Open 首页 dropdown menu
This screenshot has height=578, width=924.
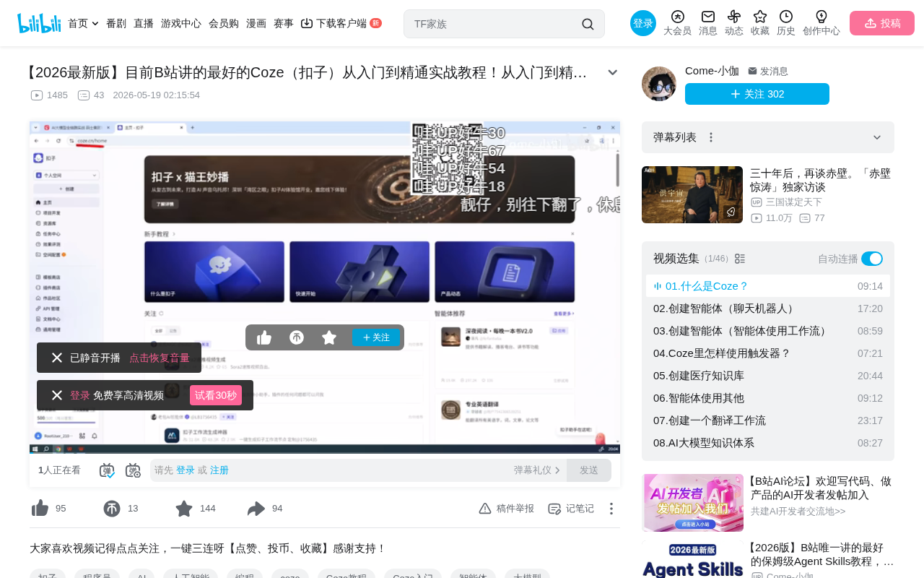pyautogui.click(x=83, y=23)
